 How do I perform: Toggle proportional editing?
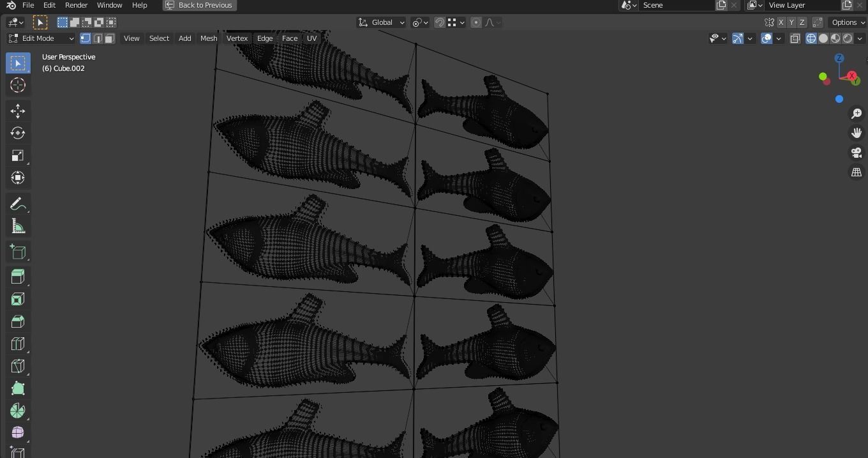pyautogui.click(x=476, y=22)
